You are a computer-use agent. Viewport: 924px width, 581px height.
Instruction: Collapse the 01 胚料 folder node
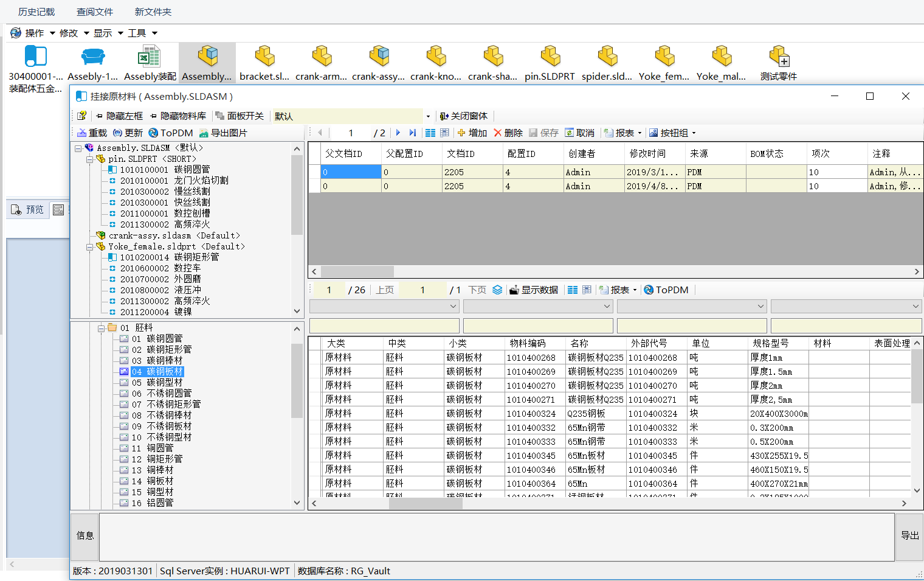tap(102, 328)
